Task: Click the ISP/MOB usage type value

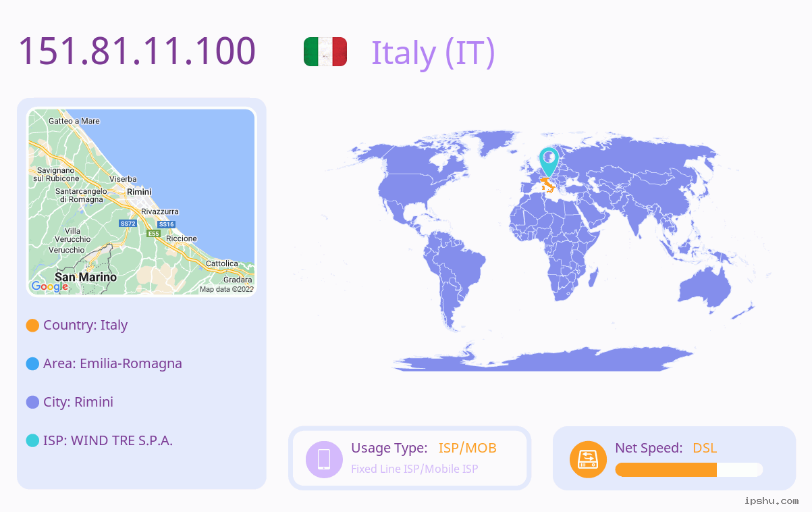Action: [468, 448]
